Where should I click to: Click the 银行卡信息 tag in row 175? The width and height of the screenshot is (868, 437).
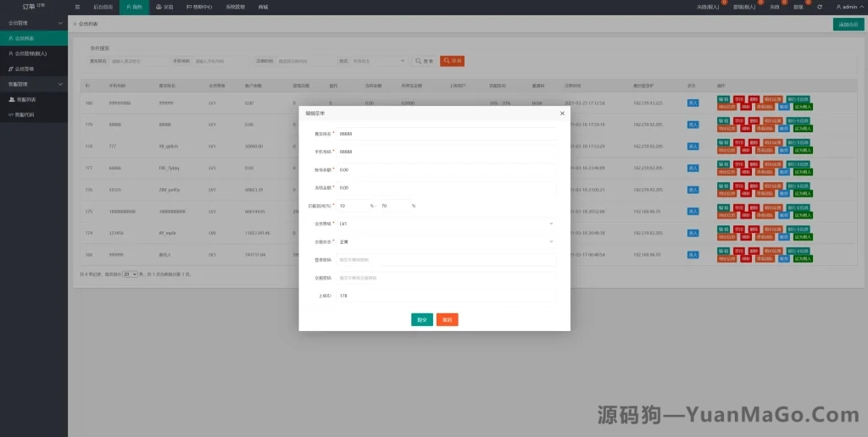click(798, 207)
